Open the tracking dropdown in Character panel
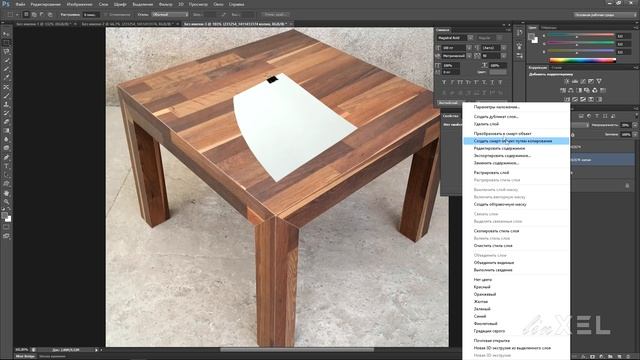Viewport: 640px width, 360px height. pos(504,56)
